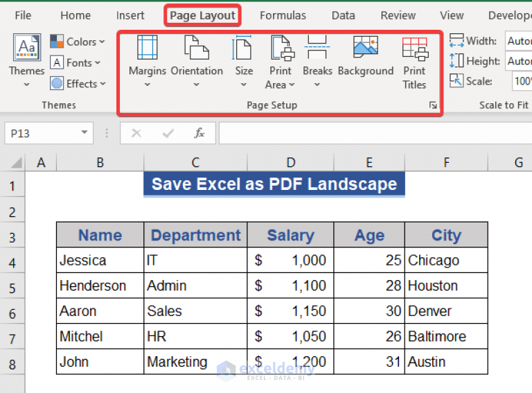Open the theme Fonts dropdown

click(76, 63)
